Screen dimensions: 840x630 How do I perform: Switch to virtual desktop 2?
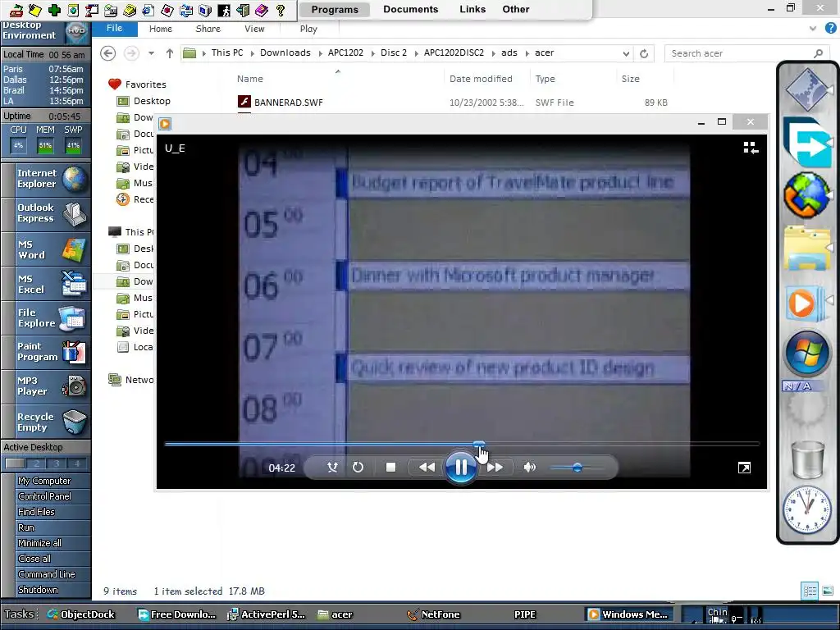(36, 463)
